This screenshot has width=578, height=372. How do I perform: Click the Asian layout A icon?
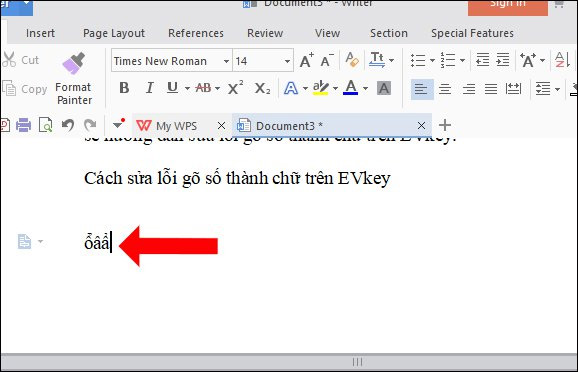coord(527,60)
